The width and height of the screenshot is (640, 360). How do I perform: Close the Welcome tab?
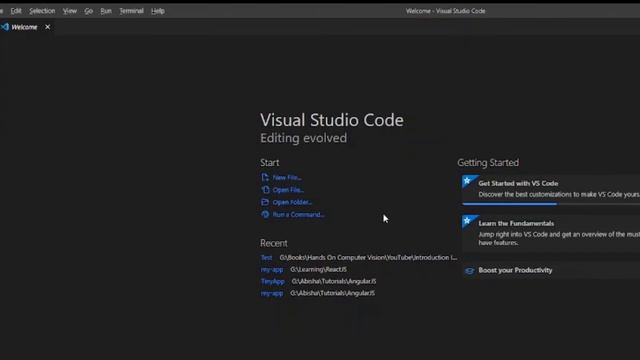[47, 27]
